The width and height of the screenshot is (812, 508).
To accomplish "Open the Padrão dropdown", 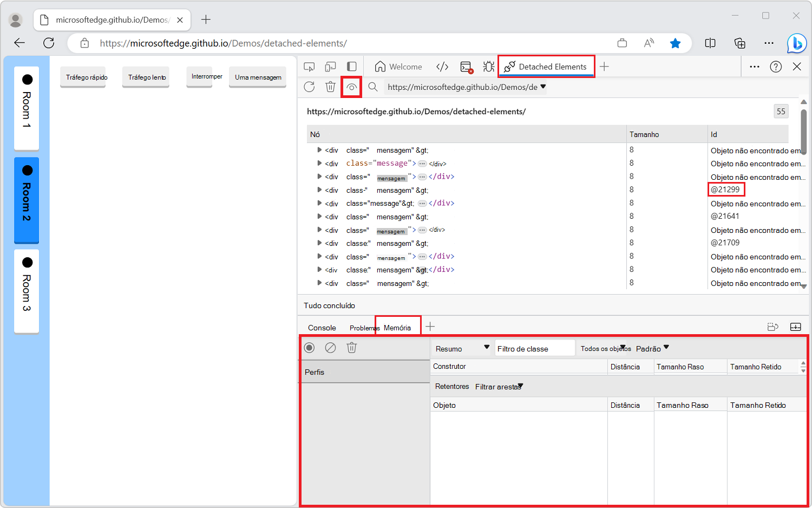I will point(652,348).
